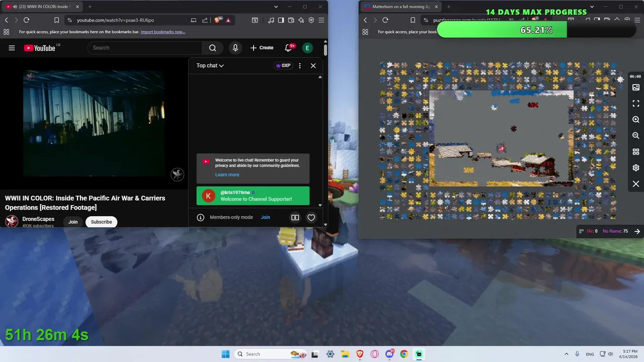
Task: Select the WWII IN COLOR browser tab
Action: click(43, 7)
